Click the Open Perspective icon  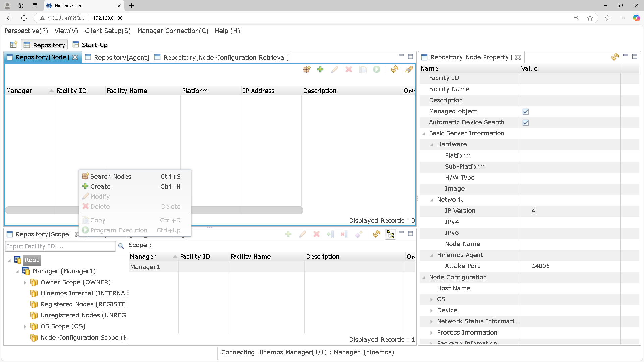click(x=14, y=45)
